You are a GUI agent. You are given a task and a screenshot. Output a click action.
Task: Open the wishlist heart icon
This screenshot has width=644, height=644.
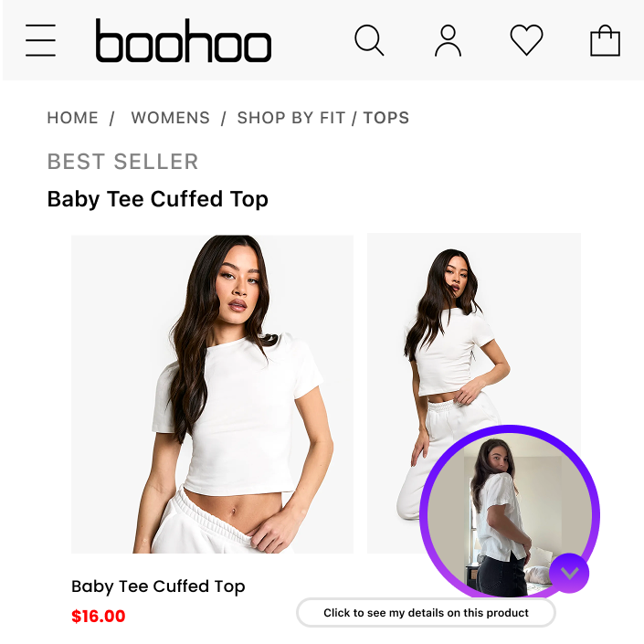click(526, 40)
